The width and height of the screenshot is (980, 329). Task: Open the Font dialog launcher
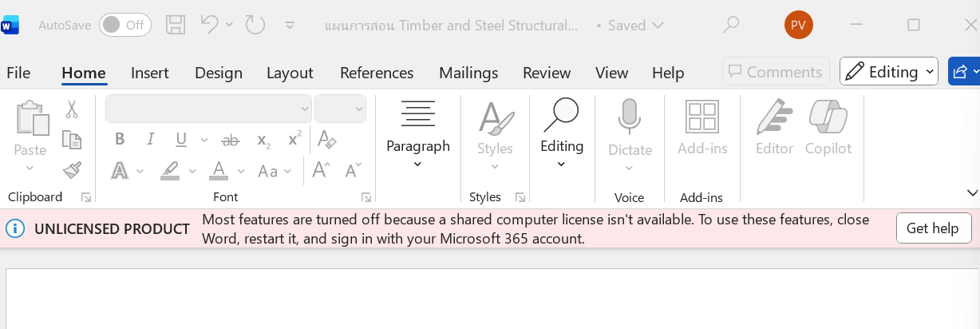click(x=366, y=197)
